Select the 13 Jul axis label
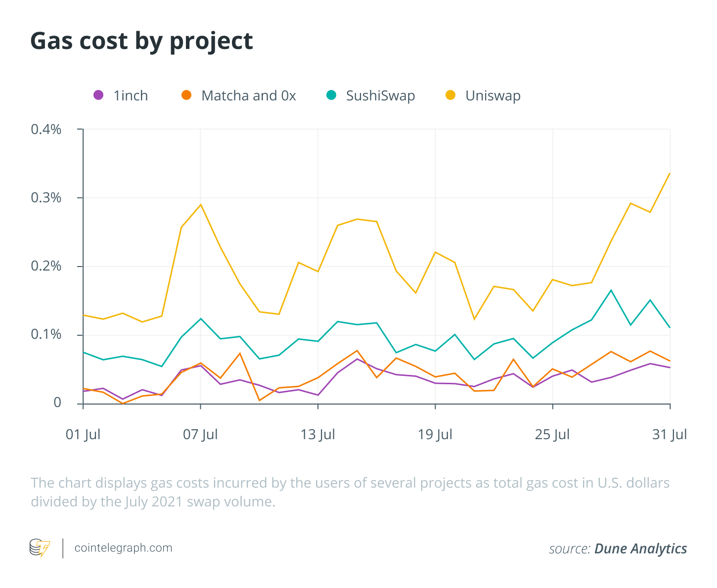The height and width of the screenshot is (588, 717). (317, 434)
